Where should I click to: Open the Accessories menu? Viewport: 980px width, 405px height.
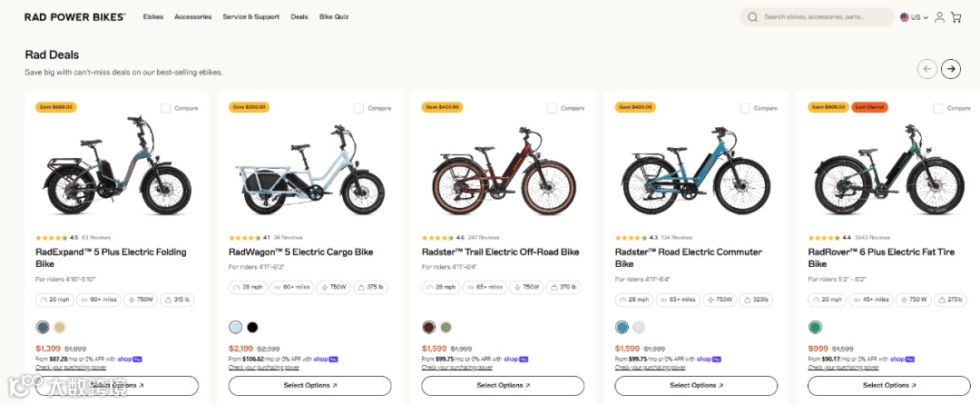click(192, 17)
